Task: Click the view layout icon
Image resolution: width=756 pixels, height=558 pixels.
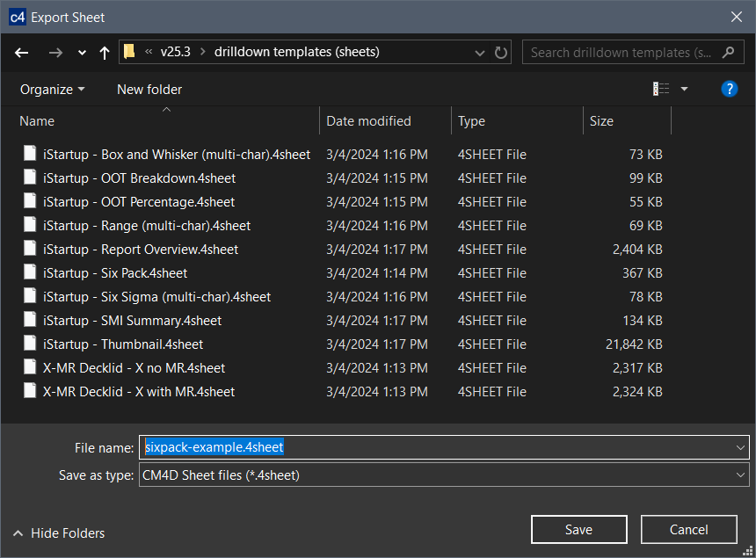Action: pyautogui.click(x=661, y=89)
